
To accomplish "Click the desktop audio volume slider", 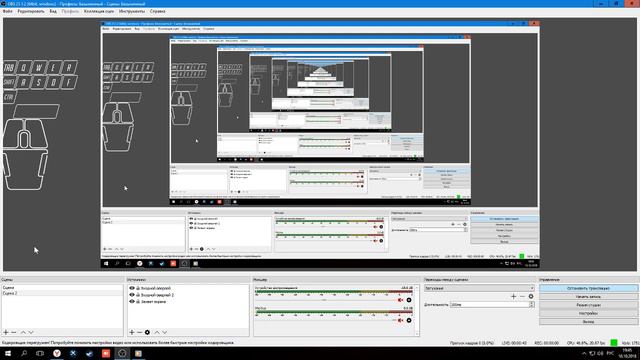I will [324, 300].
